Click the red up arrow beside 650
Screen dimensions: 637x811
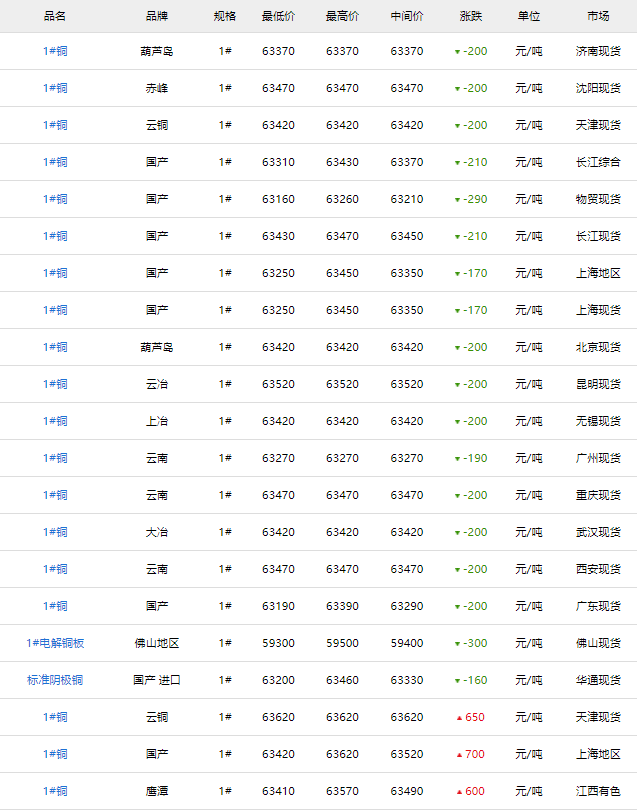pos(459,718)
